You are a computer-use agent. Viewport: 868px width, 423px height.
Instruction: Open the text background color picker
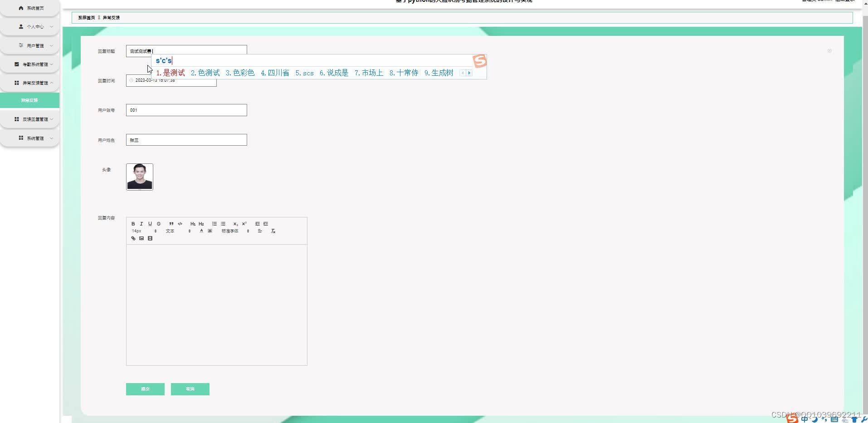210,231
